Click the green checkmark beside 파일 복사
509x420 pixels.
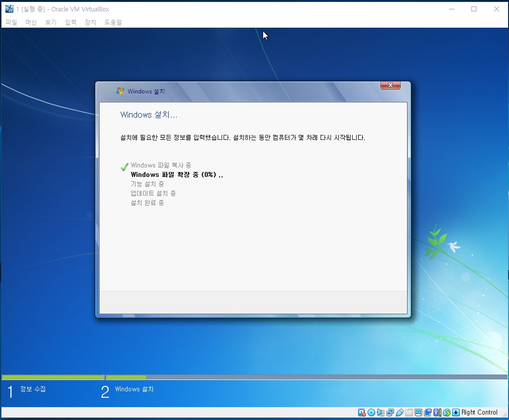pos(124,167)
